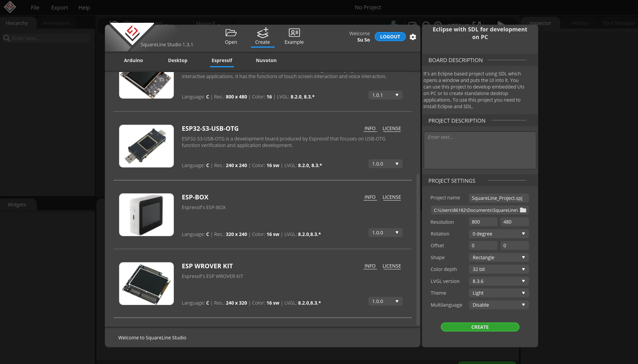This screenshot has width=638, height=364.
Task: Open the Shape dropdown
Action: 498,257
